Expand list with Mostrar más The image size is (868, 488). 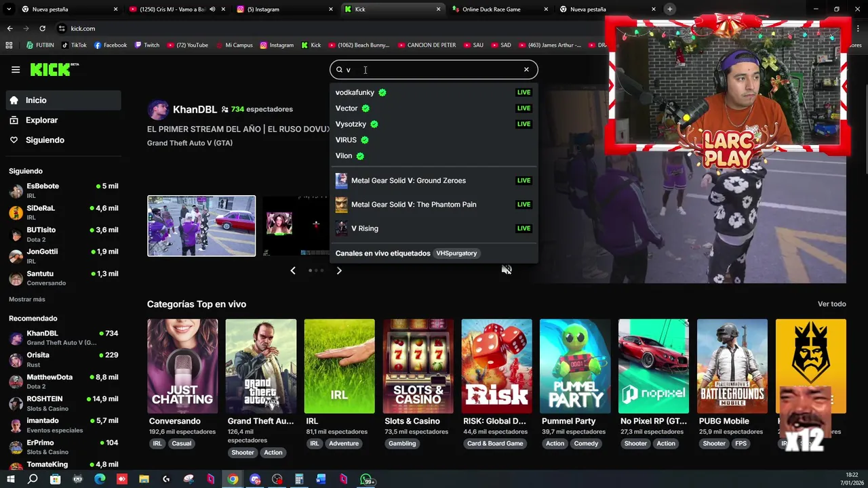point(27,299)
